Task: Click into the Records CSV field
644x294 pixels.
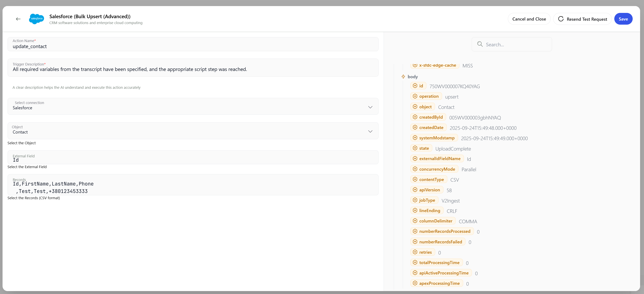Action: (193, 185)
